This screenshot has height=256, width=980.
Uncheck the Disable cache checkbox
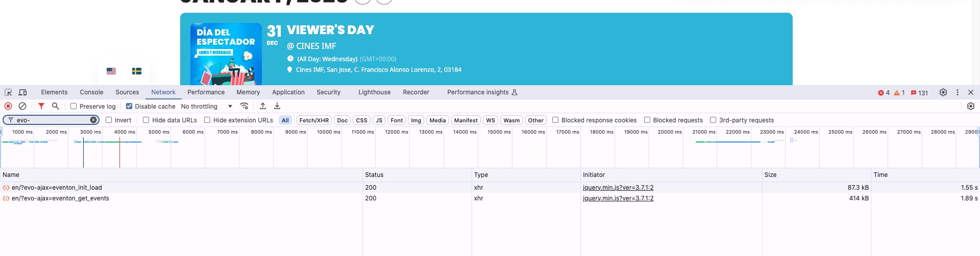click(129, 106)
